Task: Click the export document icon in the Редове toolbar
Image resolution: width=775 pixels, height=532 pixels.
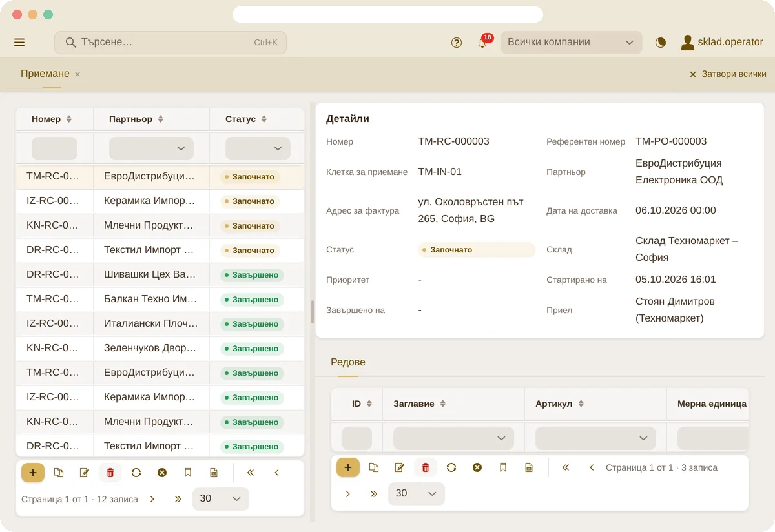Action: tap(529, 467)
